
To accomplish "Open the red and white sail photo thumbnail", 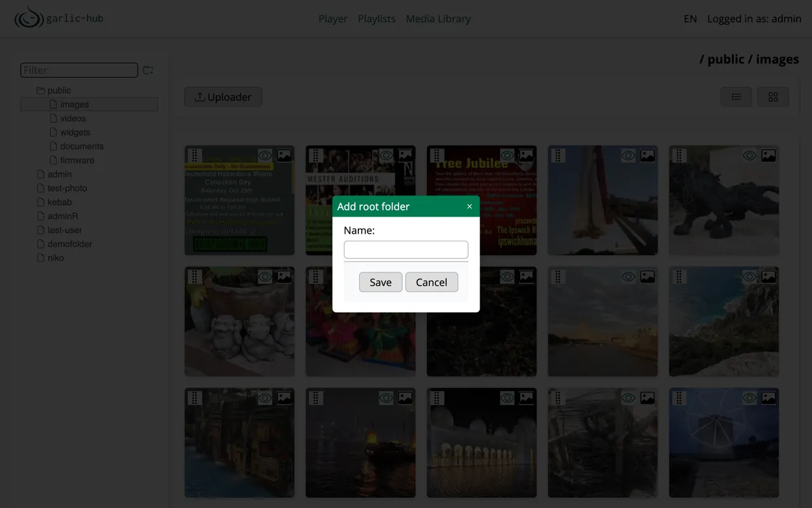I will [x=603, y=200].
